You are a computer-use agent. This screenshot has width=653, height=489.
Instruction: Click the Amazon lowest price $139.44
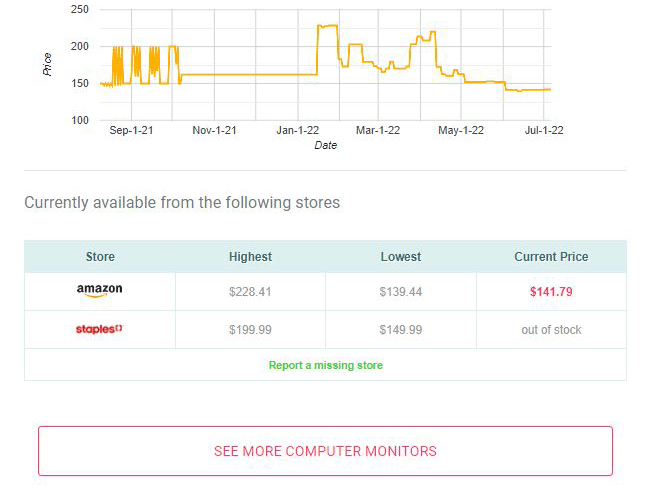point(400,292)
